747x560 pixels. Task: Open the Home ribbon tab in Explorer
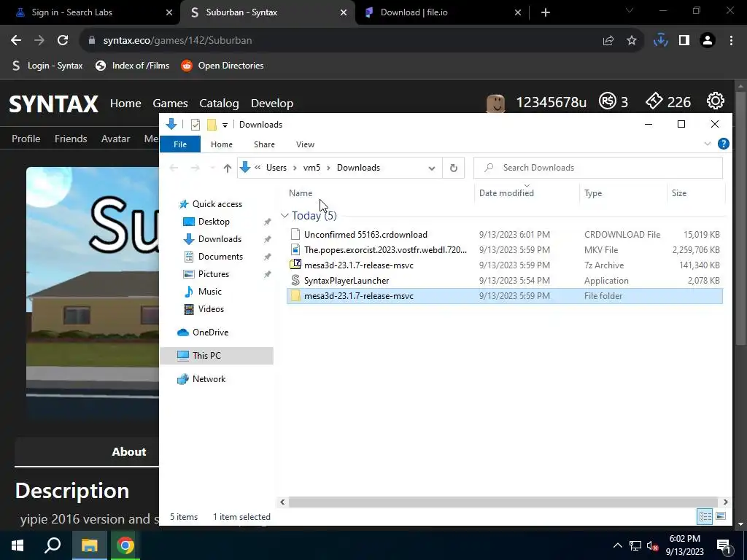click(222, 144)
